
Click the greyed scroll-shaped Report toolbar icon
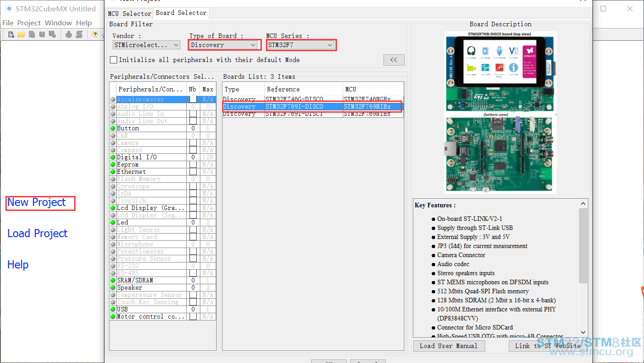point(79,34)
